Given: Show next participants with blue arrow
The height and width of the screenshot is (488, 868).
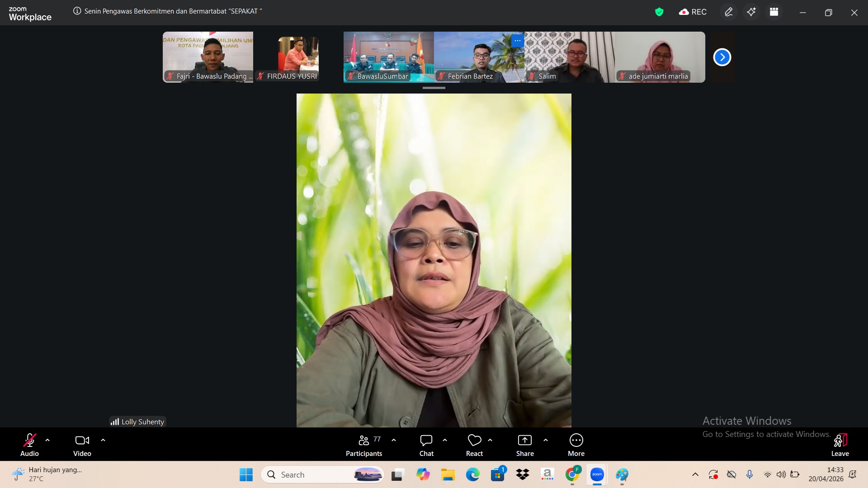Looking at the screenshot, I should click(x=722, y=57).
